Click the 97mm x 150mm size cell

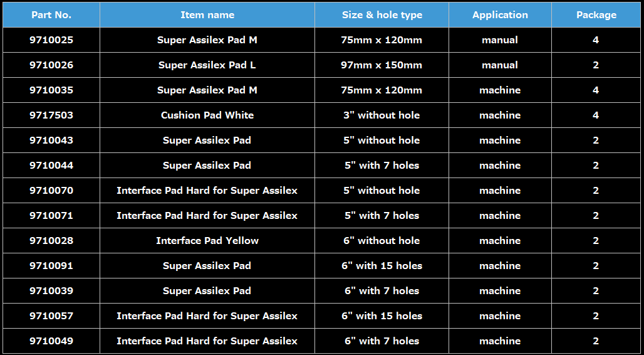coord(382,65)
